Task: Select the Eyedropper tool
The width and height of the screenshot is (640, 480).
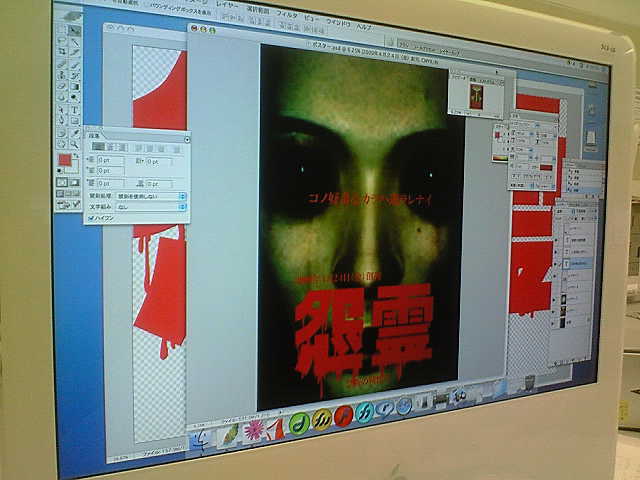Action: [x=75, y=133]
